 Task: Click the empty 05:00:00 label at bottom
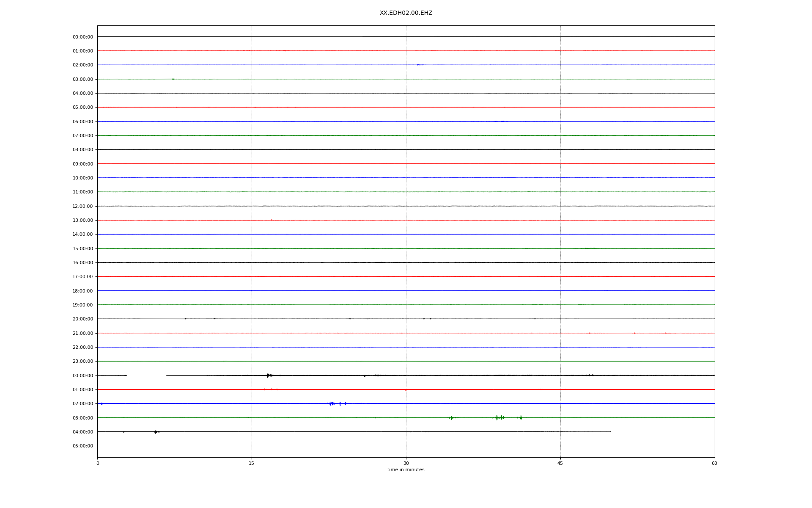click(x=83, y=446)
